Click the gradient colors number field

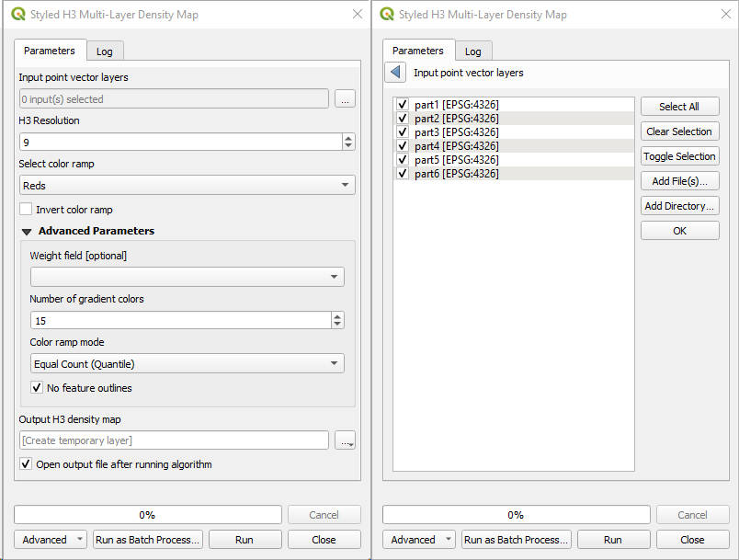coord(180,320)
